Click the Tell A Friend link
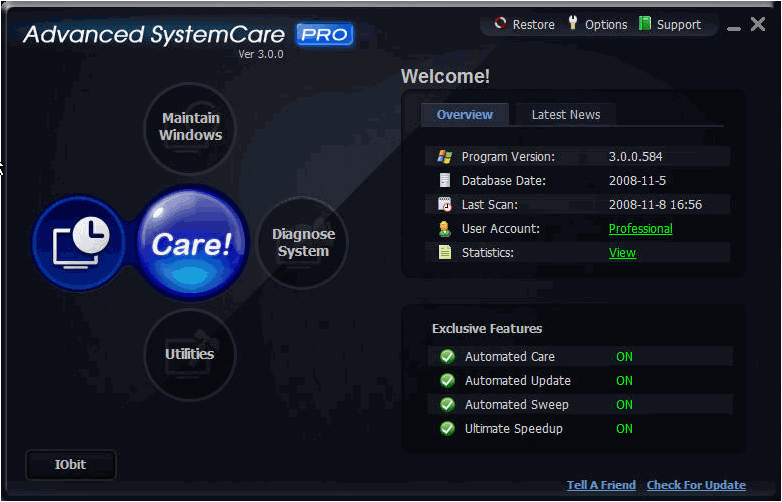Screen dimensions: 782x502 [601, 485]
